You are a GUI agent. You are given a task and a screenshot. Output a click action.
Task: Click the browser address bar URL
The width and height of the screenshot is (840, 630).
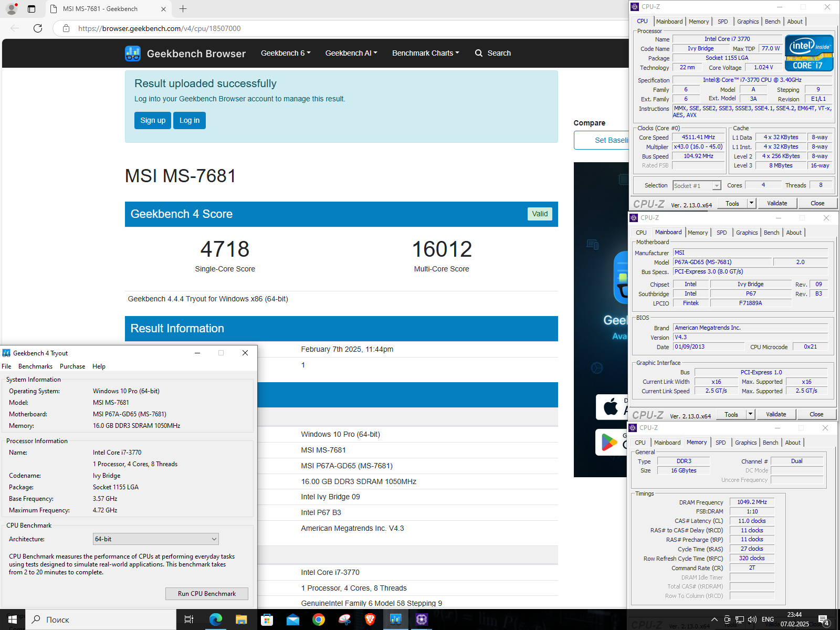[x=160, y=28]
